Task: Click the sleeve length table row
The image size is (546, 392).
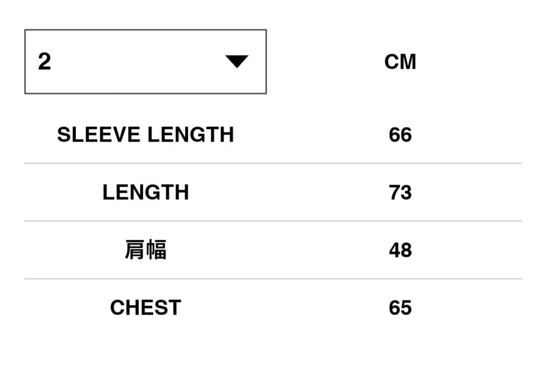Action: click(273, 135)
